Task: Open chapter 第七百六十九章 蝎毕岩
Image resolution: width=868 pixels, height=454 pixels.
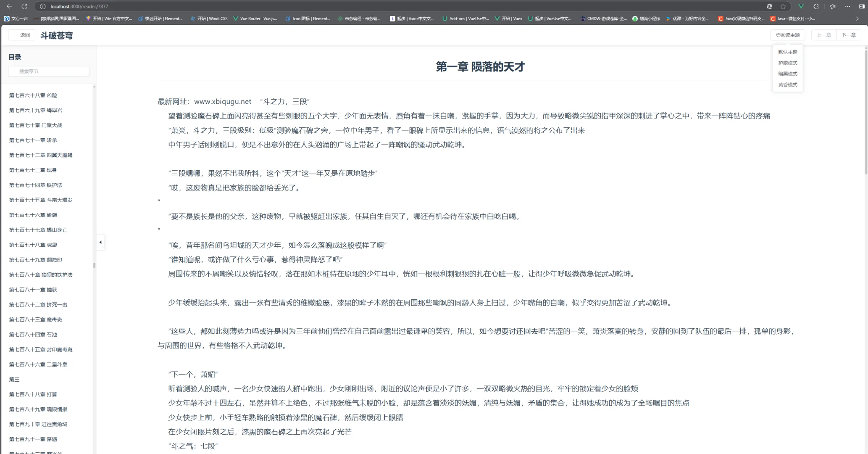Action: (36, 110)
